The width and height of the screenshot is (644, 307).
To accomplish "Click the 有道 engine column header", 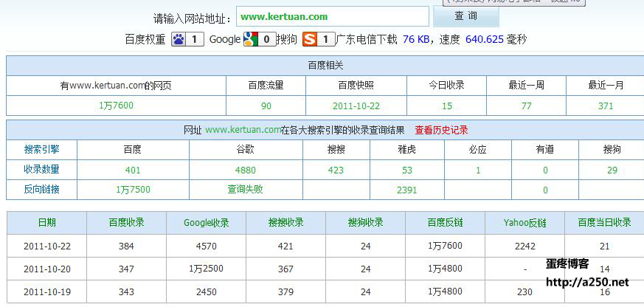I will [x=545, y=150].
